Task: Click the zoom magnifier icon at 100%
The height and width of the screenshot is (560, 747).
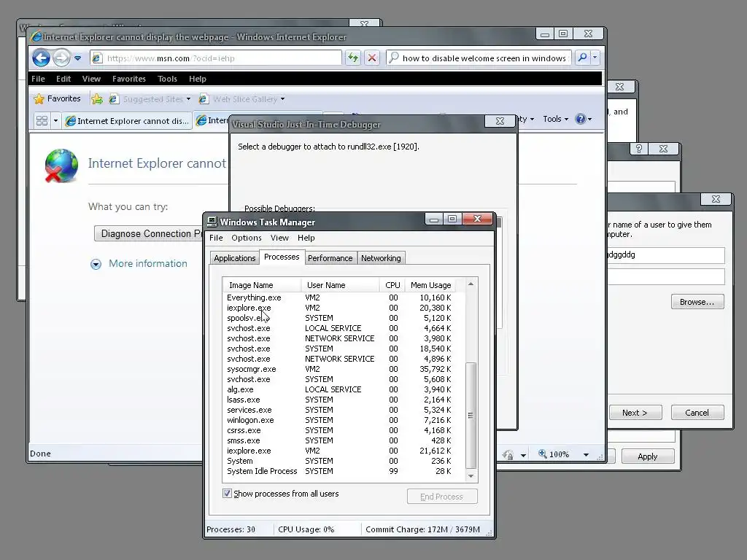Action: tap(542, 454)
